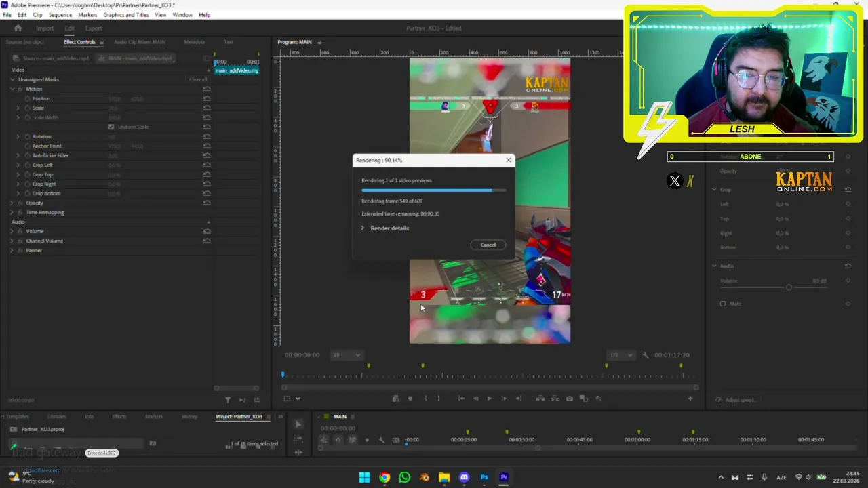Open the Export workspace tab
The width and height of the screenshot is (868, 488).
pyautogui.click(x=94, y=28)
